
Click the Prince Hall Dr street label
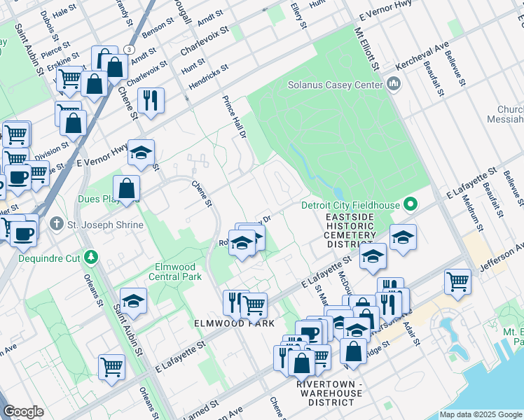pos(234,117)
